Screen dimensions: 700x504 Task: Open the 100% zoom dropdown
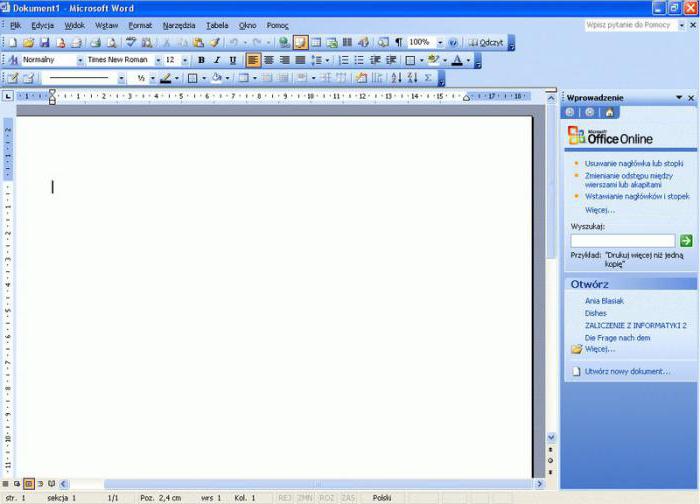pos(440,43)
